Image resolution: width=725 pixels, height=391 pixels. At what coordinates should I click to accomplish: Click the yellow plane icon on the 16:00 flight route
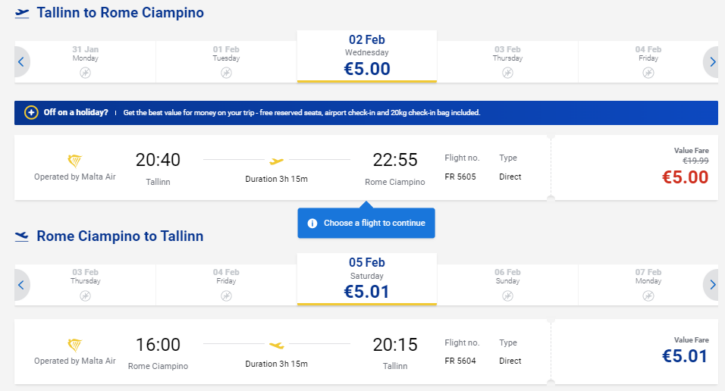point(276,345)
